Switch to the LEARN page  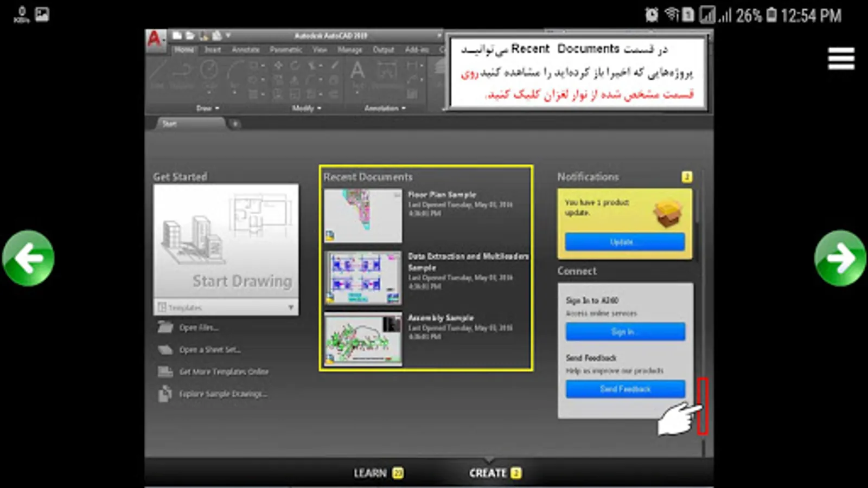[x=378, y=473]
